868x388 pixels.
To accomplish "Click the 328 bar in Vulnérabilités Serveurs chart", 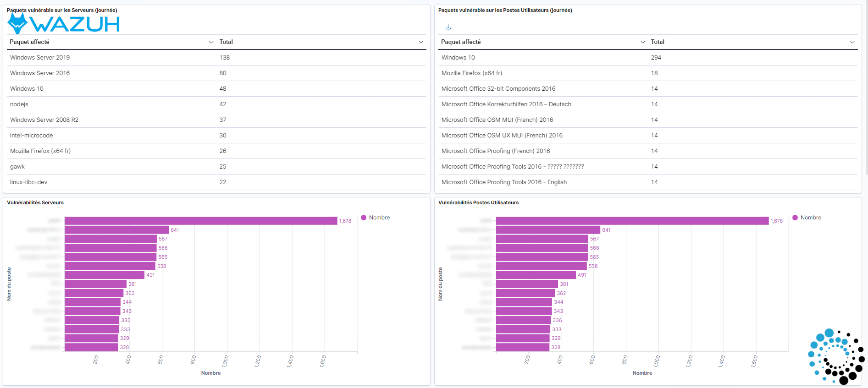I will (91, 347).
